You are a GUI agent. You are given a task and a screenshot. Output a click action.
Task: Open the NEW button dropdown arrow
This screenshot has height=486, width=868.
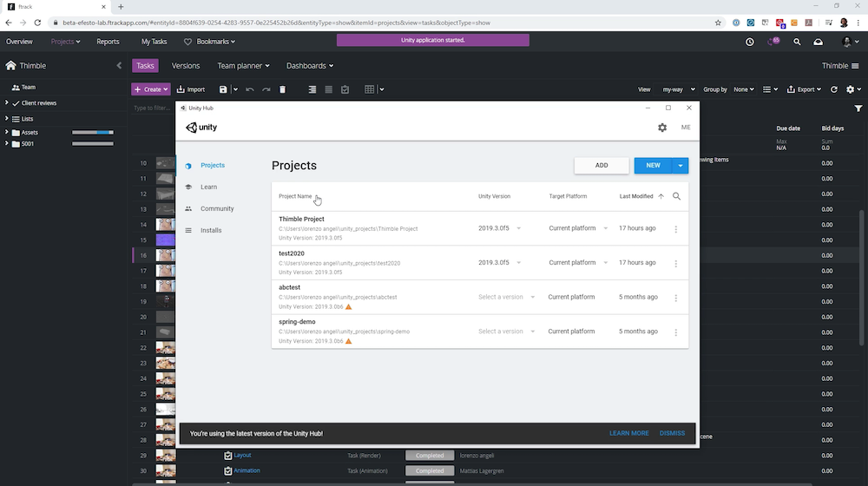[x=681, y=166]
